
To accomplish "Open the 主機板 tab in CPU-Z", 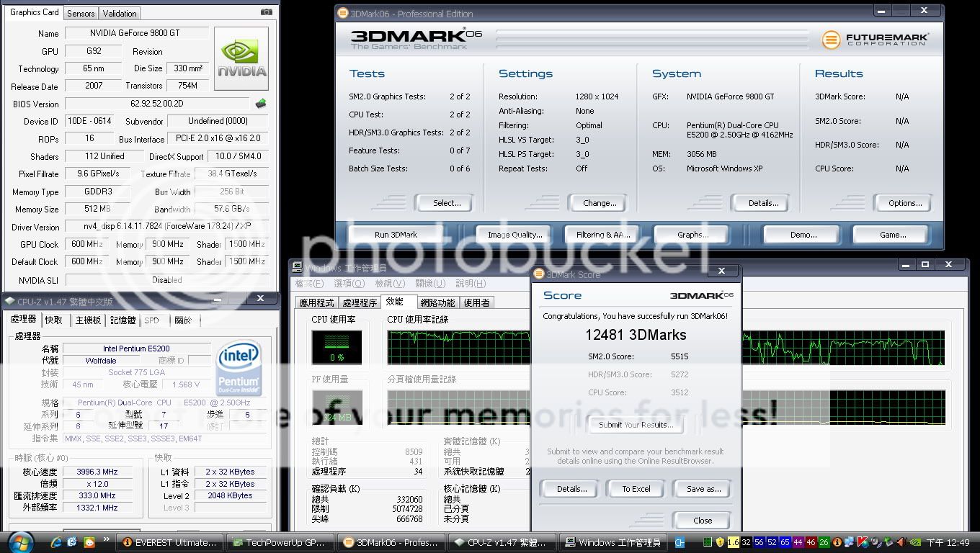I will point(88,320).
